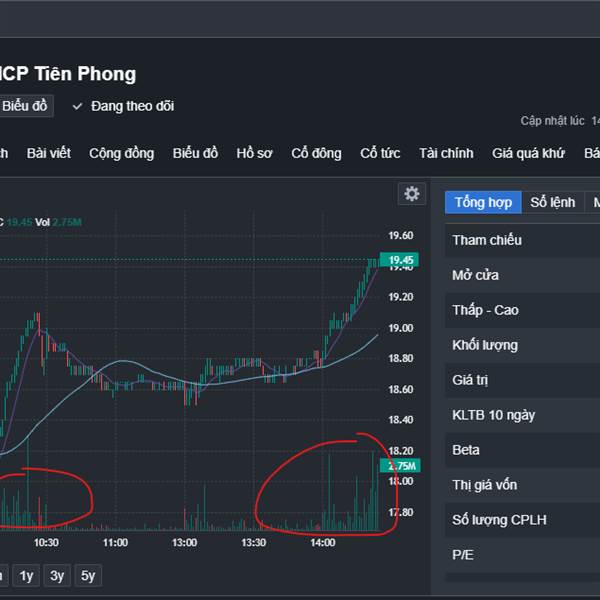The image size is (600, 600).
Task: Set chart range to 1y
Action: 27,575
